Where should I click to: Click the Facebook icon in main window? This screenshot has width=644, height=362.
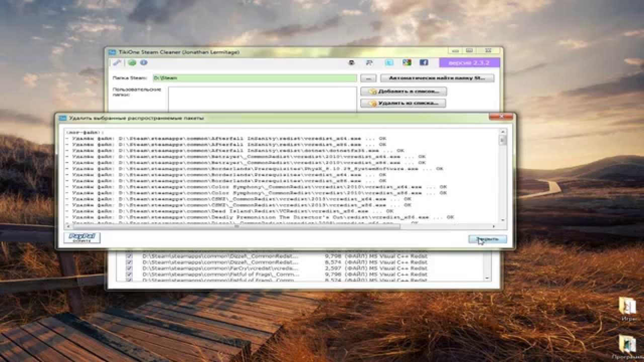coord(424,63)
